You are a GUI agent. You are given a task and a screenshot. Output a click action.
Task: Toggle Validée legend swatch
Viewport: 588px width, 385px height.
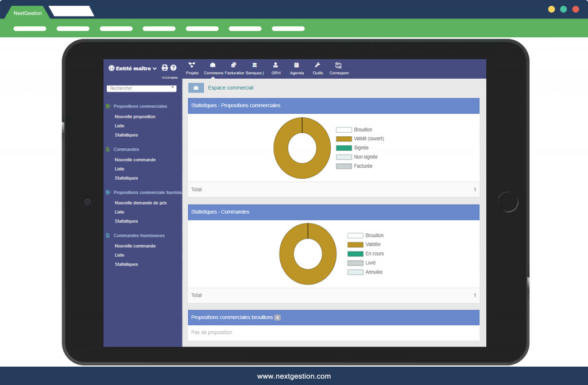pos(355,245)
